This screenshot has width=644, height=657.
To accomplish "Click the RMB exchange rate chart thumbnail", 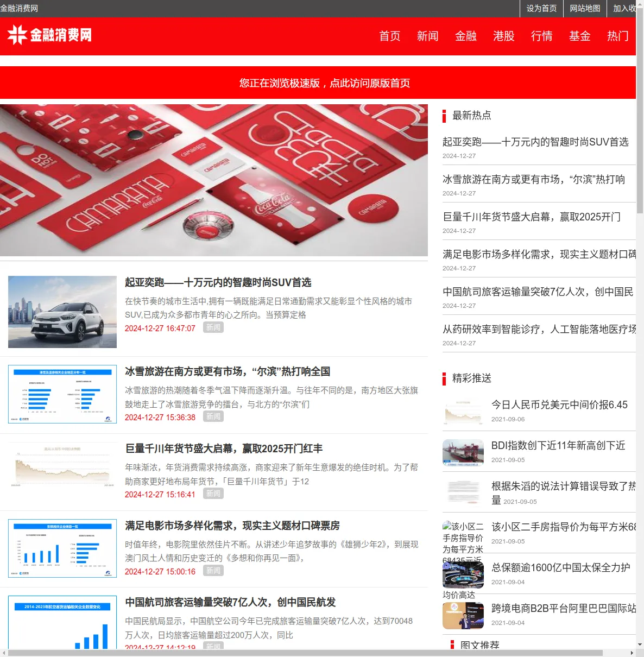I will pyautogui.click(x=463, y=412).
